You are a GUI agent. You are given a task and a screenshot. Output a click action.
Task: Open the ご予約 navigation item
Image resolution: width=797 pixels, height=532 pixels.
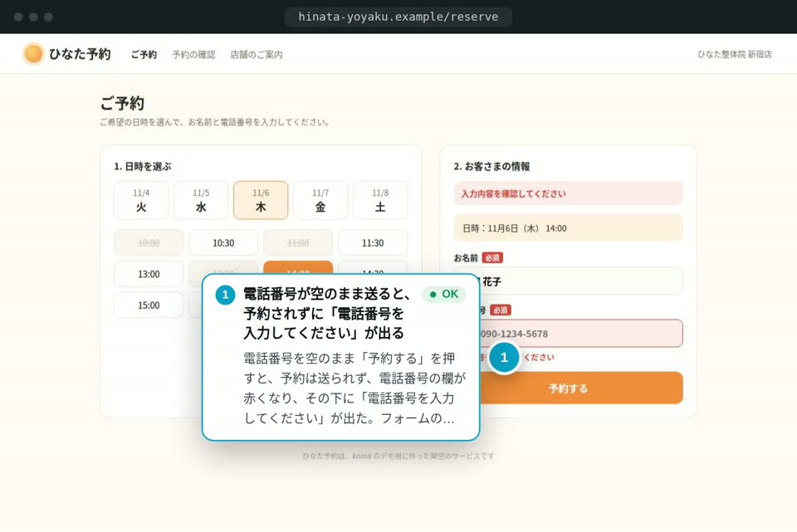coord(144,55)
